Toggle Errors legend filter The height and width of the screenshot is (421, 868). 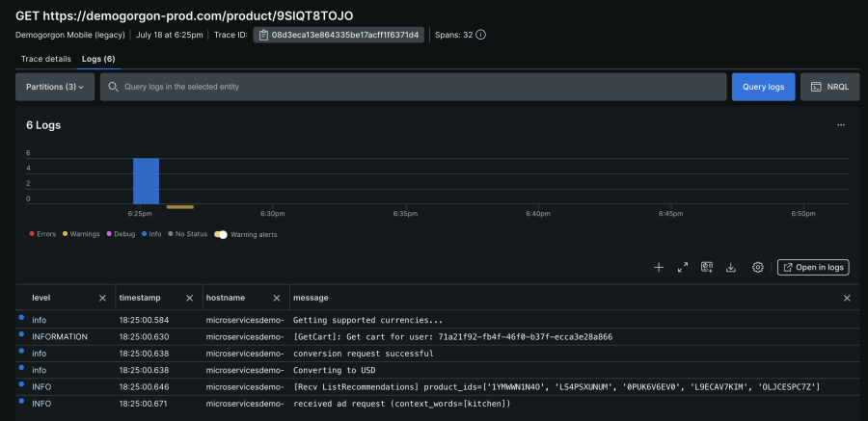[x=42, y=234]
